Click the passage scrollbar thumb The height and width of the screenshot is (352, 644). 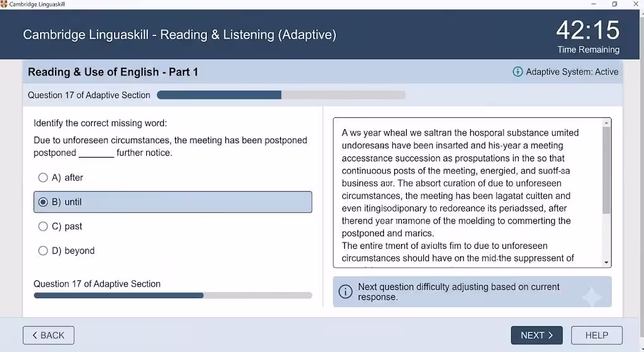[x=606, y=170]
